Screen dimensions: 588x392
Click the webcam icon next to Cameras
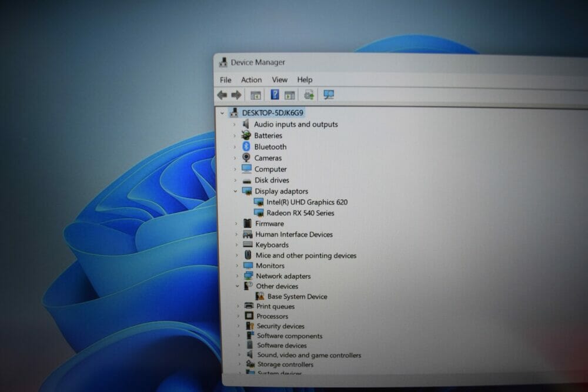[x=246, y=158]
